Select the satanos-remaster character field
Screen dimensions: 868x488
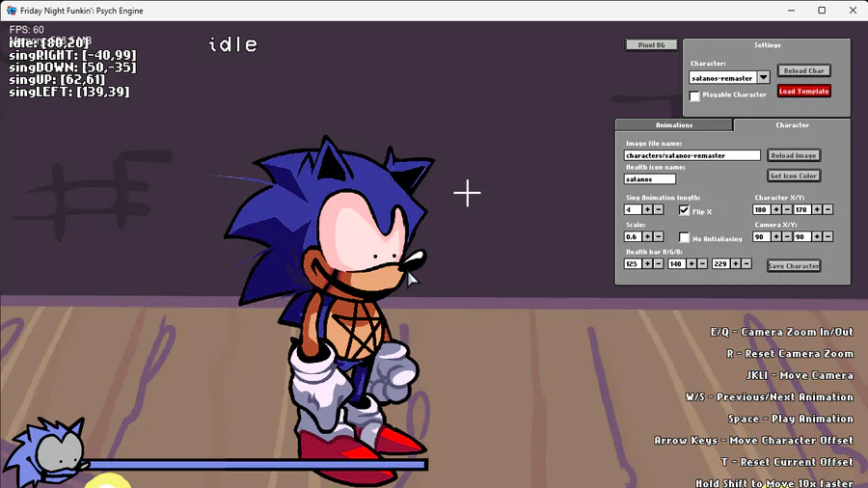click(x=722, y=78)
